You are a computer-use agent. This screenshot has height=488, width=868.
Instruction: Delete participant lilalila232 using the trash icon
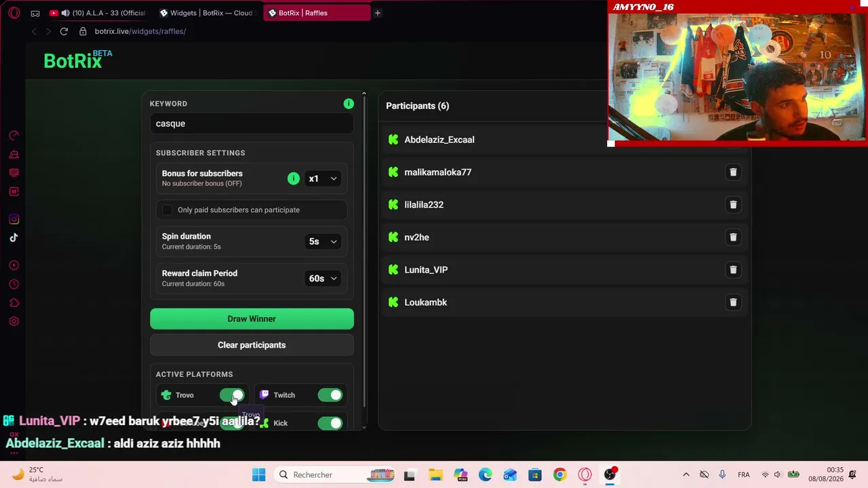pos(733,205)
